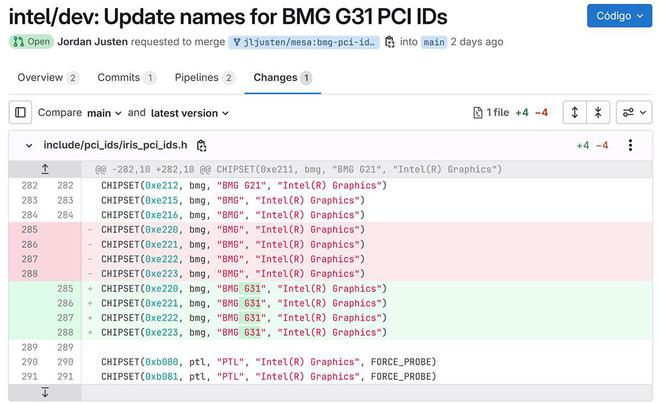Switch to the Overview tab
Viewport: 660px width, 403px height.
[x=47, y=78]
